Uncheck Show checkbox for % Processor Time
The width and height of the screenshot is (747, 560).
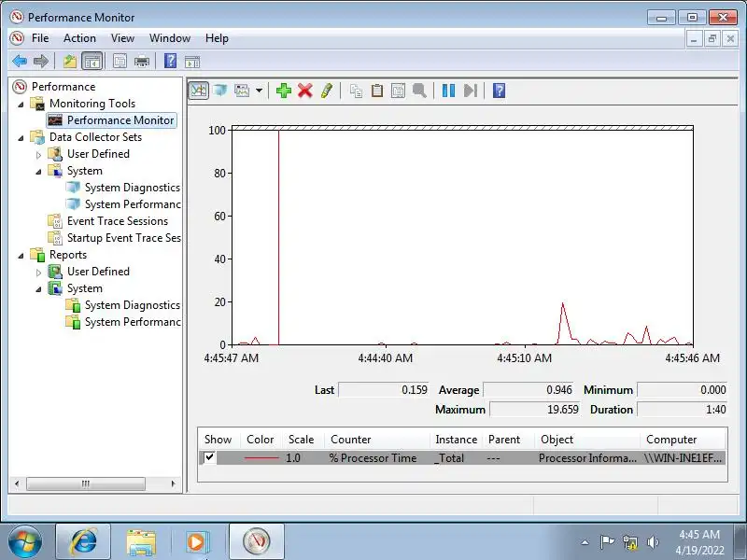209,457
